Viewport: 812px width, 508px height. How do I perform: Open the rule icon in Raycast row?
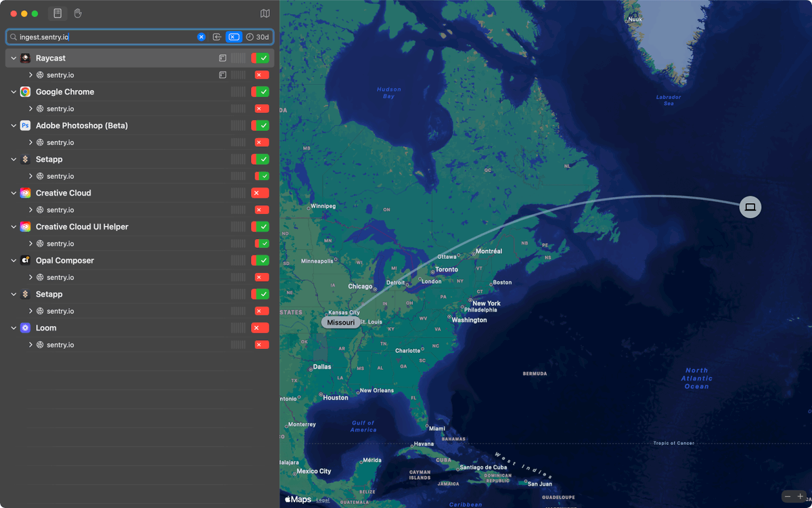click(x=223, y=58)
